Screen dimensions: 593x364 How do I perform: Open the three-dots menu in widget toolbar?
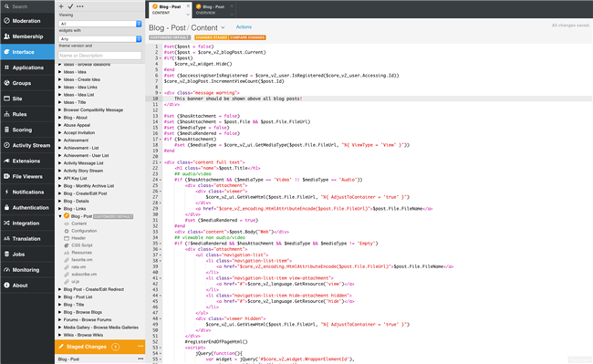(80, 6)
